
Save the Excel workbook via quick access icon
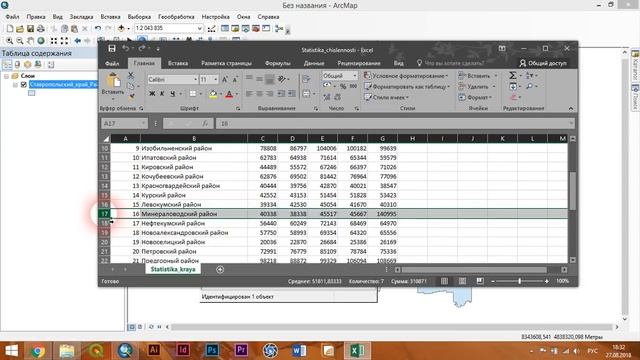112,49
